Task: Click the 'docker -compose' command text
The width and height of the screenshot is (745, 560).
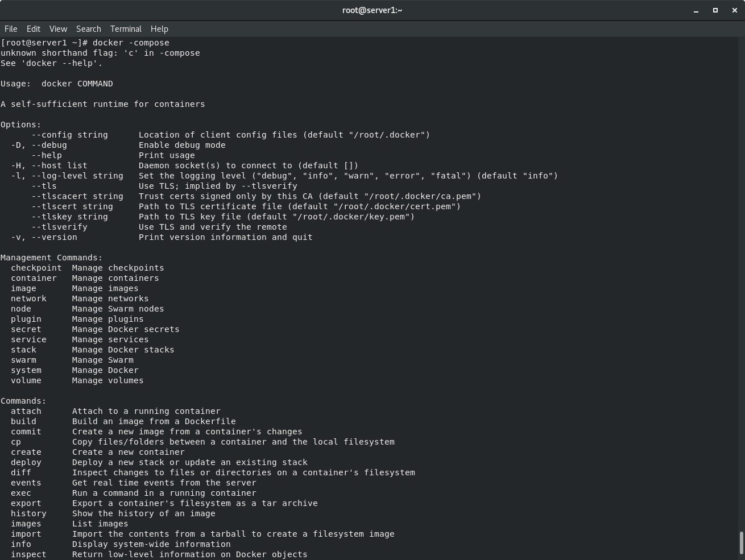Action: point(131,43)
